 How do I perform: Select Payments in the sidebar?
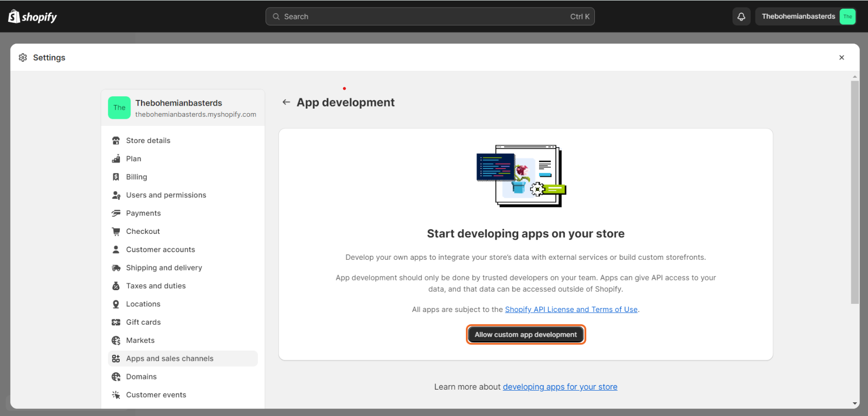coord(183,214)
